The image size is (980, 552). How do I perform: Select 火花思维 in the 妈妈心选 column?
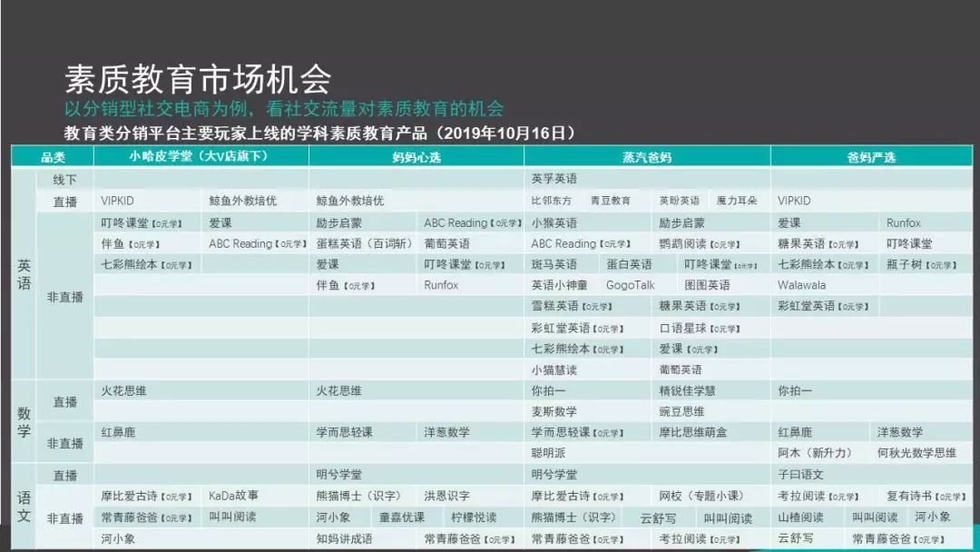[x=338, y=390]
